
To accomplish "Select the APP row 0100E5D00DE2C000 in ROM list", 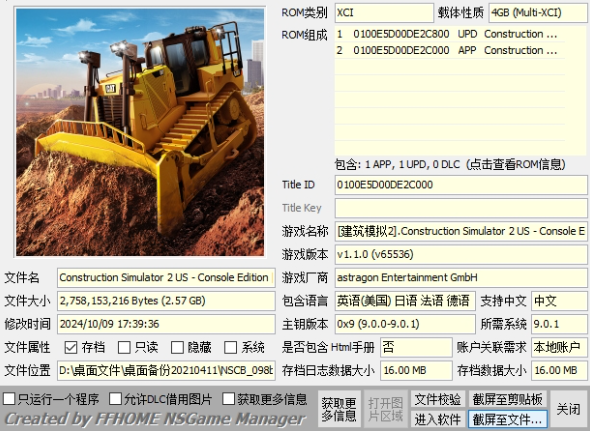I will tap(450, 50).
